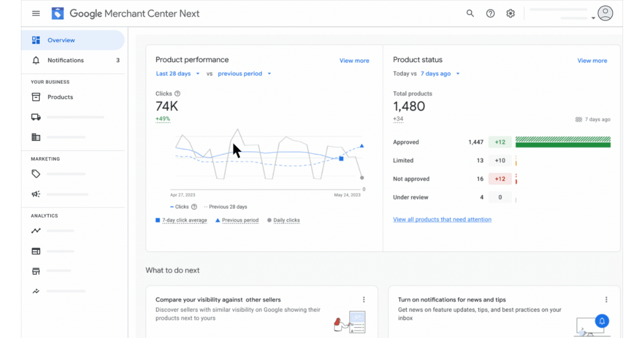Click the sparkline icon at sidebar bottom
The width and height of the screenshot is (644, 338).
[36, 291]
